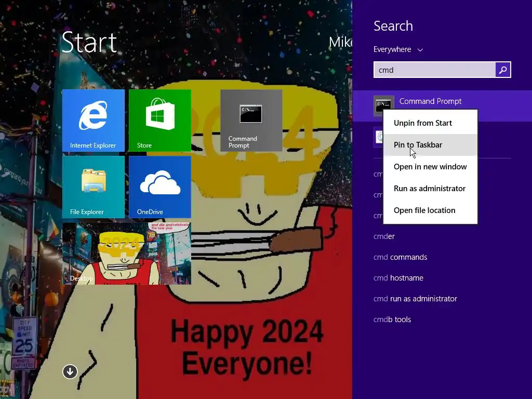Open the File Explorer tile
The height and width of the screenshot is (399, 532).
coord(94,187)
